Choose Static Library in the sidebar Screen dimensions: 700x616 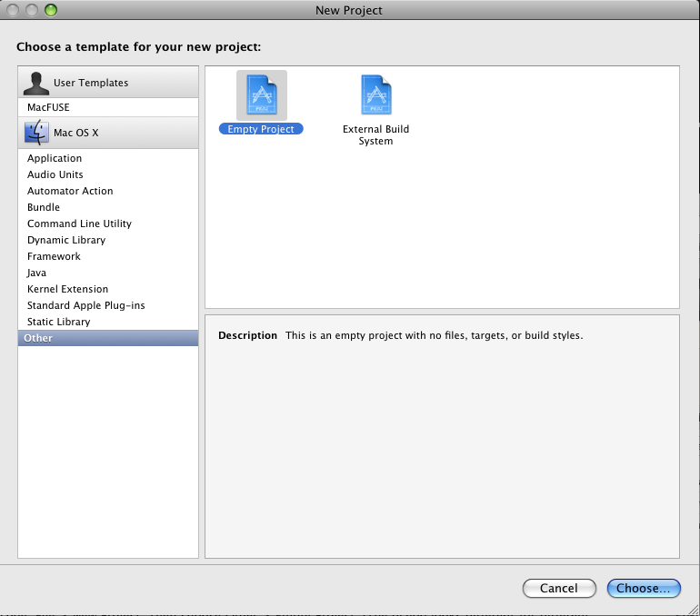[x=58, y=322]
